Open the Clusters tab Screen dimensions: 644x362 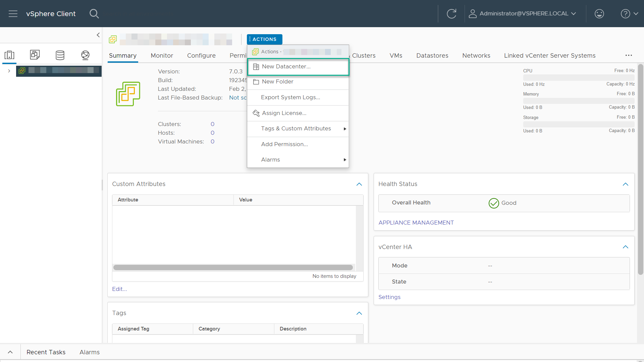tap(364, 56)
